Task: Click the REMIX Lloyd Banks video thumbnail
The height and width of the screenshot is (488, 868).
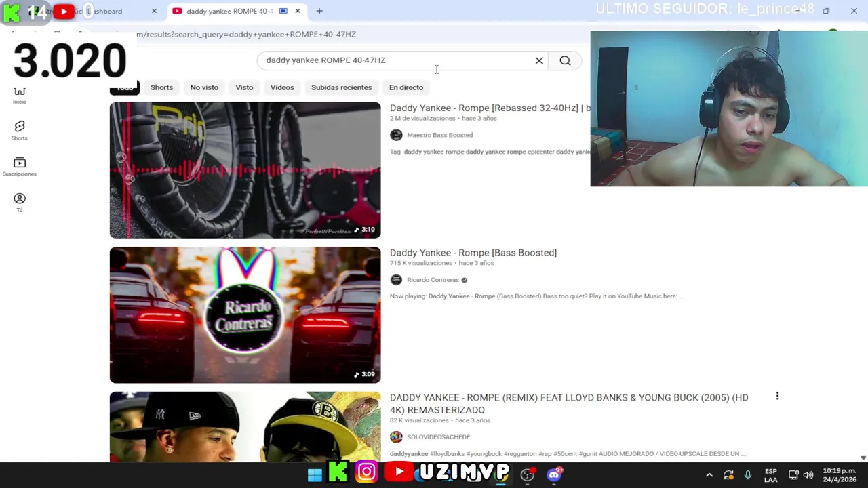Action: (245, 427)
